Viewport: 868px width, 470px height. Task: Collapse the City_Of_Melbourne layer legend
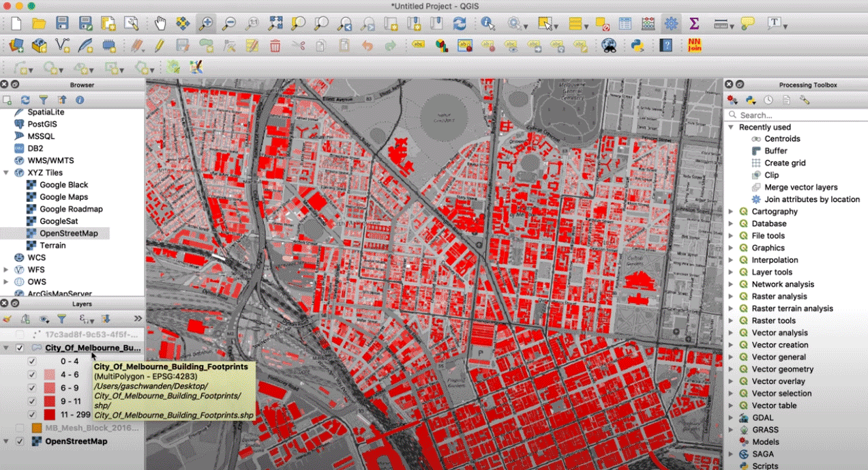pyautogui.click(x=7, y=348)
